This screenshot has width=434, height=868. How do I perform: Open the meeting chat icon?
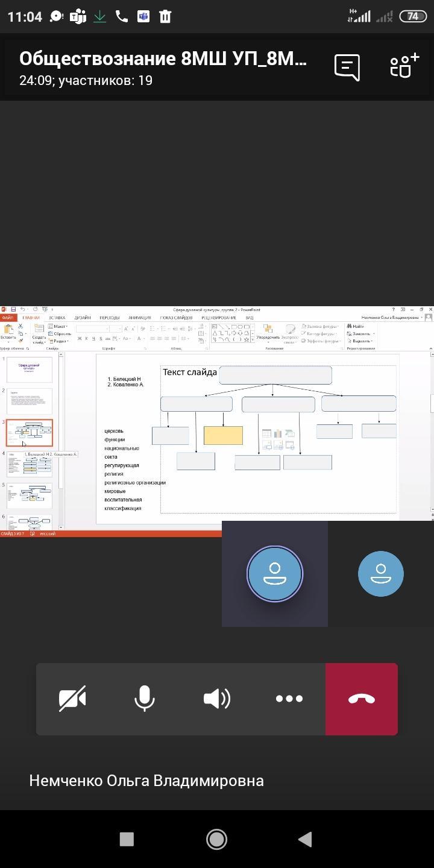click(x=347, y=68)
